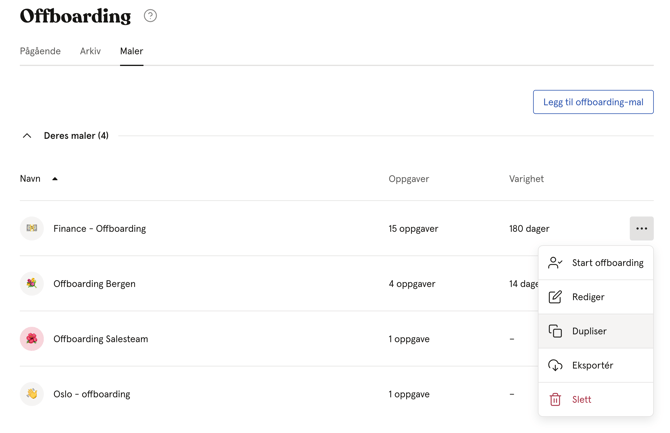Click the Oppgaver column header
The image size is (670, 433).
(x=408, y=179)
